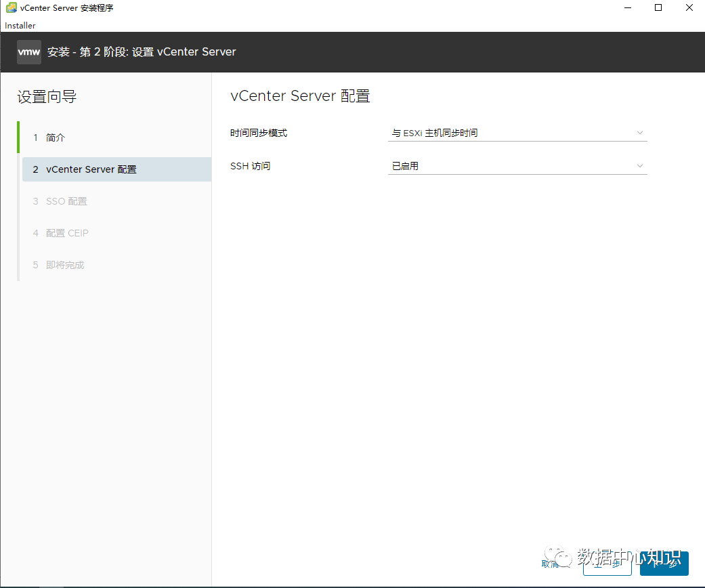Click the SSH 访问 label
705x588 pixels.
pos(250,166)
